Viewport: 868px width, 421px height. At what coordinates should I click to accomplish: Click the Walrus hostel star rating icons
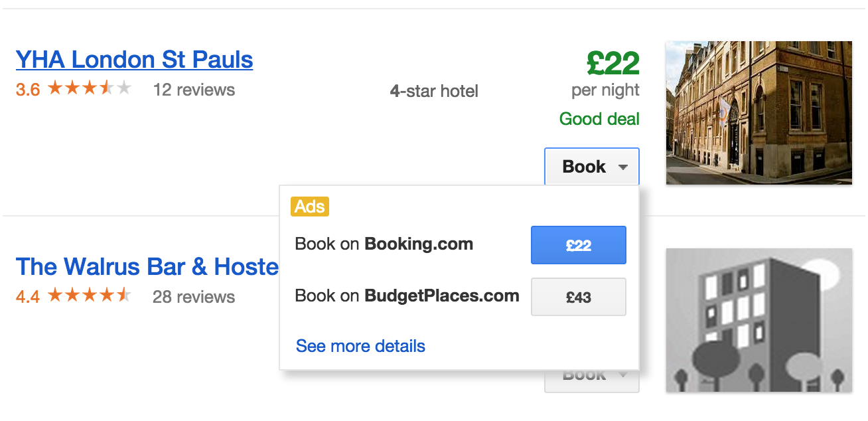[89, 295]
